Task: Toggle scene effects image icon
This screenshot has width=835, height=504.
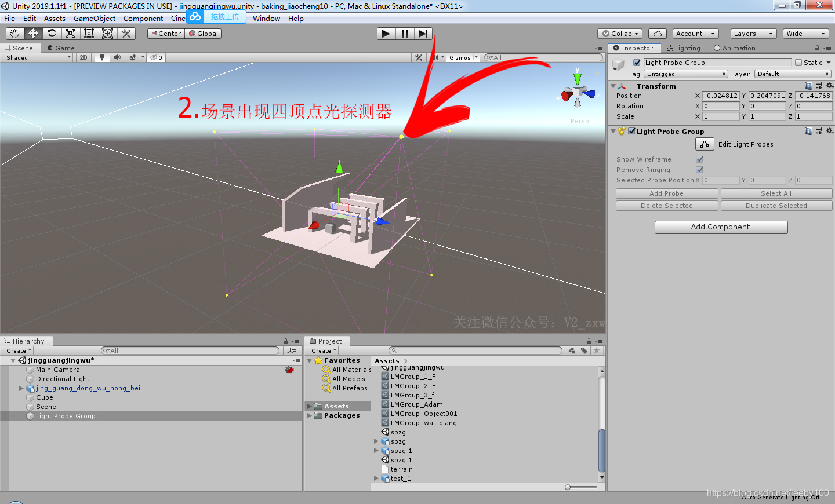Action: (133, 57)
